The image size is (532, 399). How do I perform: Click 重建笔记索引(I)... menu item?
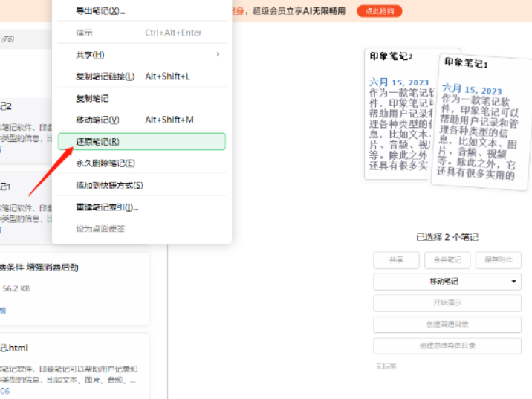tap(142, 207)
